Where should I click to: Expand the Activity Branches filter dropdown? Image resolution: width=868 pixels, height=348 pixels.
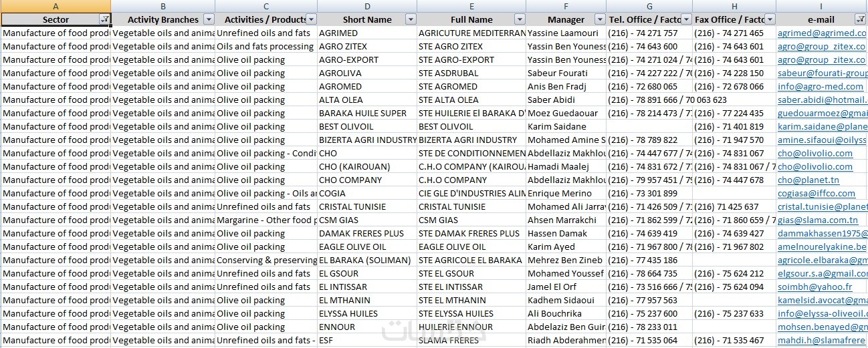point(209,19)
